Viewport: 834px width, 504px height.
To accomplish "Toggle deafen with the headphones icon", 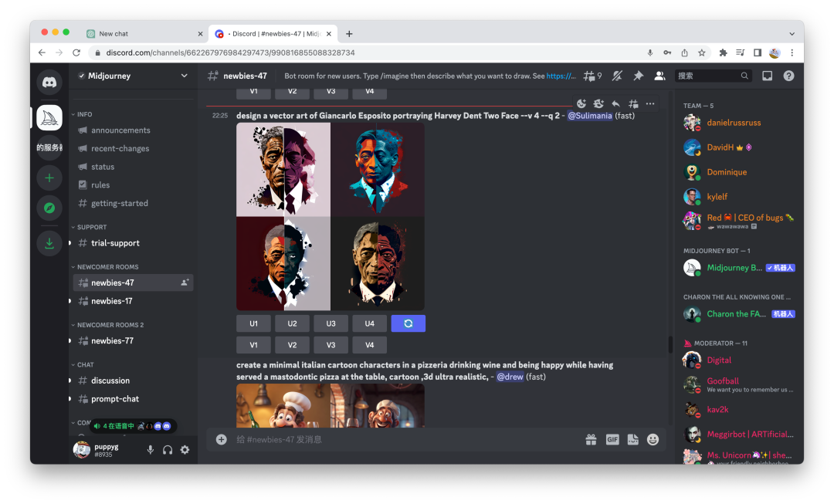I will [x=168, y=450].
